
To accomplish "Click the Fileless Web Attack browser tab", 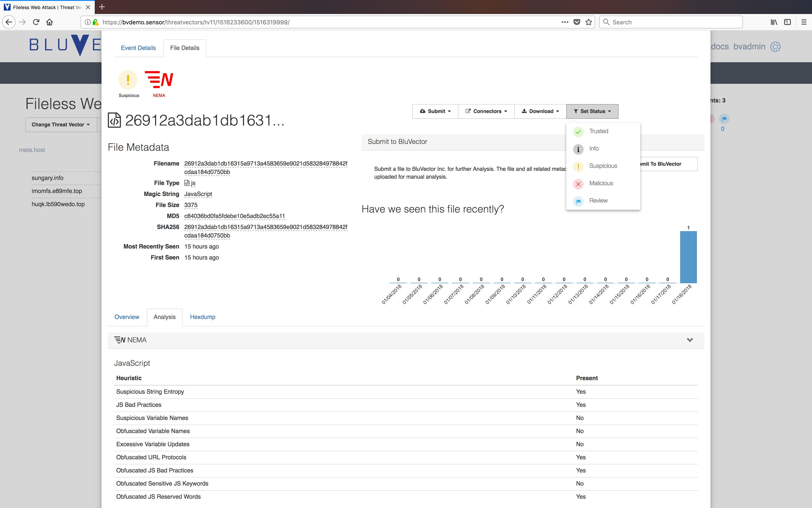I will coord(47,7).
